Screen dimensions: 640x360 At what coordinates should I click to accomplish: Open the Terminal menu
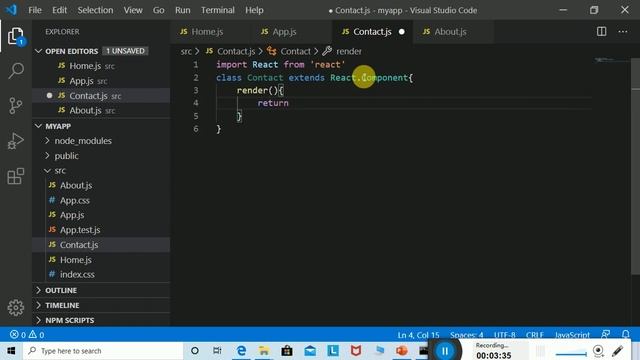click(x=218, y=10)
